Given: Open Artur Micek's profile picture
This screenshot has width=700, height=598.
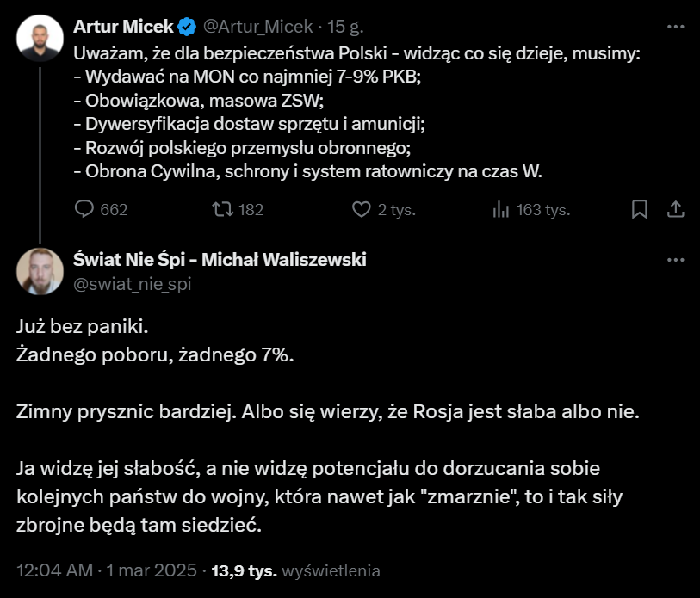Looking at the screenshot, I should click(x=38, y=40).
